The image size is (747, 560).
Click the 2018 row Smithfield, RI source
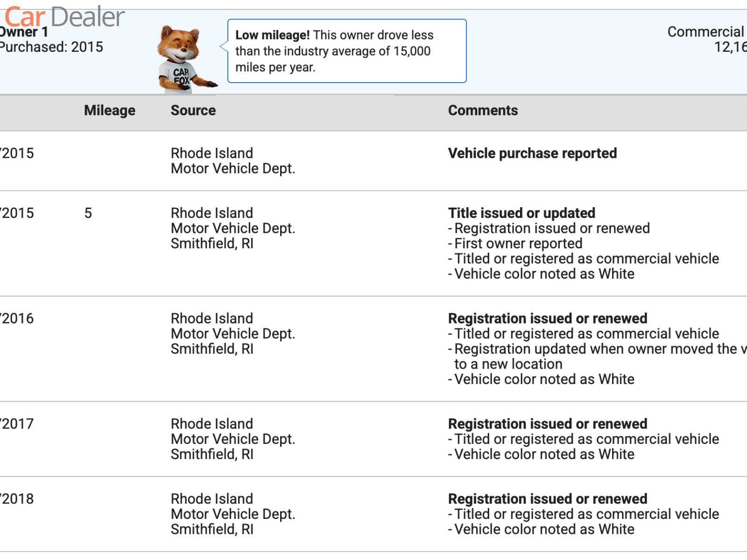click(x=212, y=529)
